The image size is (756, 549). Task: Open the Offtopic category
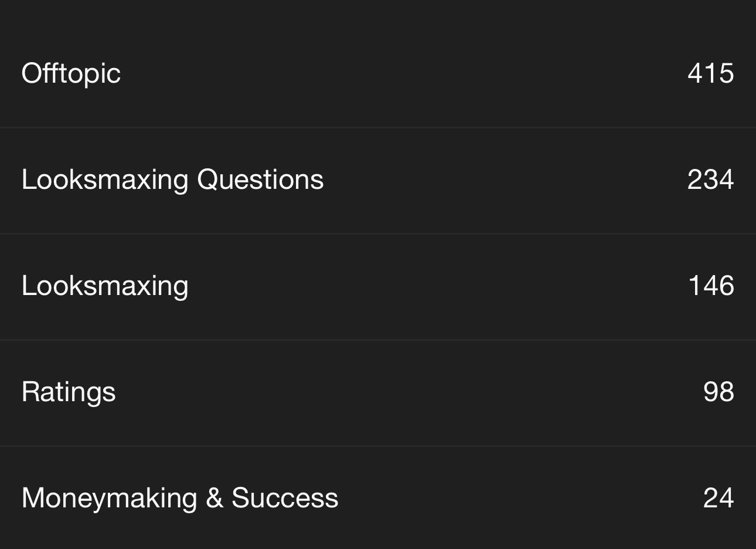[x=71, y=73]
